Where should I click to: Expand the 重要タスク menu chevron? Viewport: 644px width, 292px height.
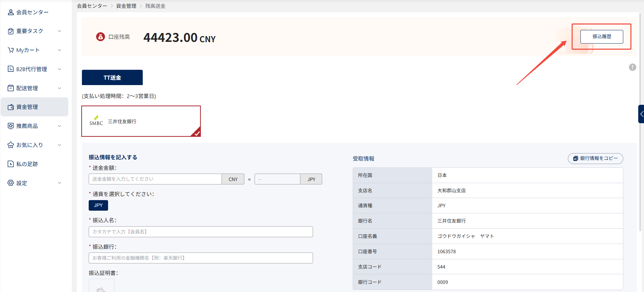point(59,31)
